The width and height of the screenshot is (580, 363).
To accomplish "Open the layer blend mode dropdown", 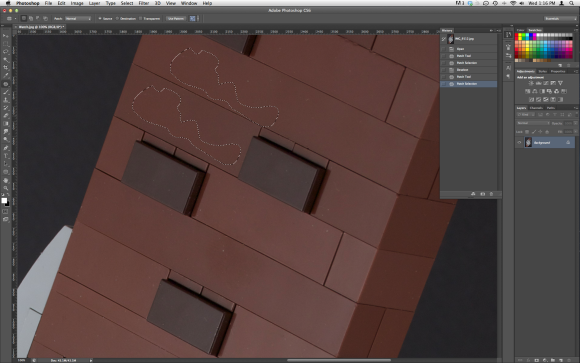I will click(x=533, y=123).
